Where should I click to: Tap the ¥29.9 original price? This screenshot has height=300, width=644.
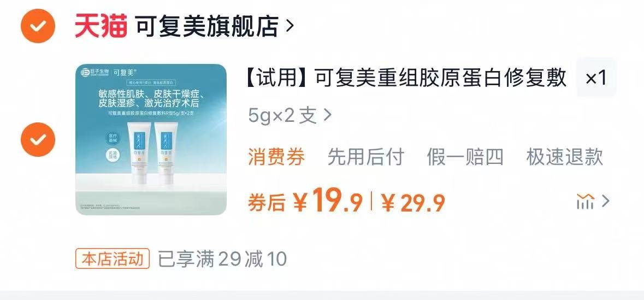pos(413,202)
